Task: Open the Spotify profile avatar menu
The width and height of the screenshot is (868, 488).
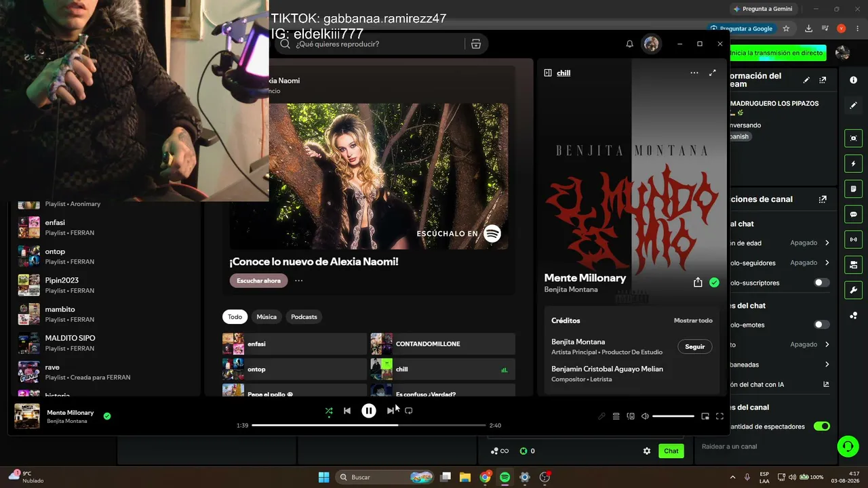Action: (x=652, y=44)
